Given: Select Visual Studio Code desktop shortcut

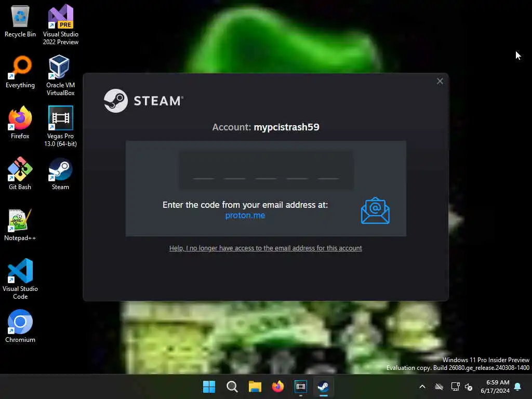Looking at the screenshot, I should (20, 279).
